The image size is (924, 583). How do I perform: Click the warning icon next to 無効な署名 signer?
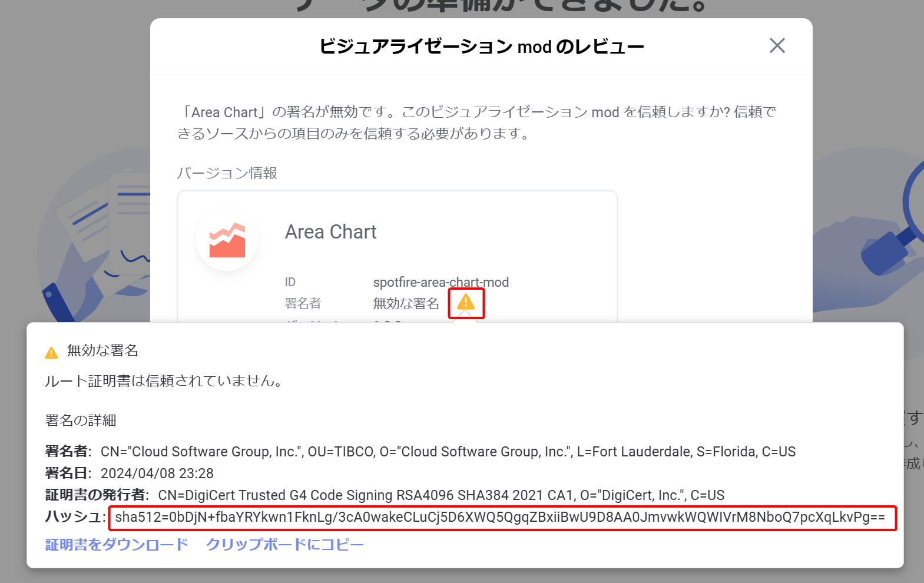(x=466, y=303)
